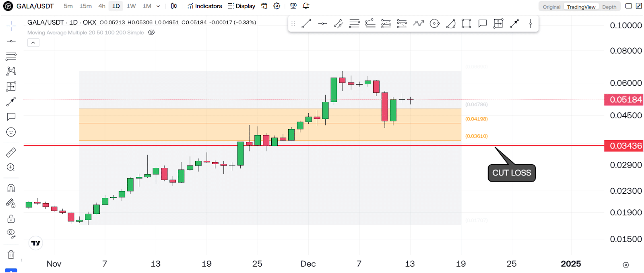Select the arrow tool in floating toolbar

click(x=514, y=24)
